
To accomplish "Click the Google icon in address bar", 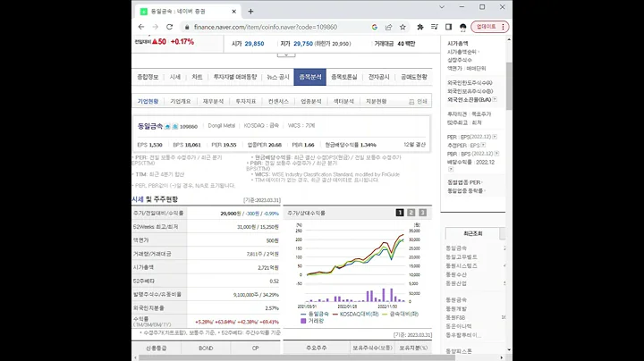I will (x=375, y=27).
